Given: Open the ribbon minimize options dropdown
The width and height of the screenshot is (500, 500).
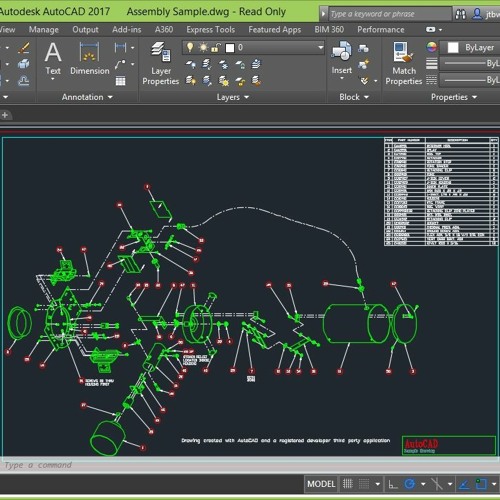Looking at the screenshot, I should [x=440, y=30].
